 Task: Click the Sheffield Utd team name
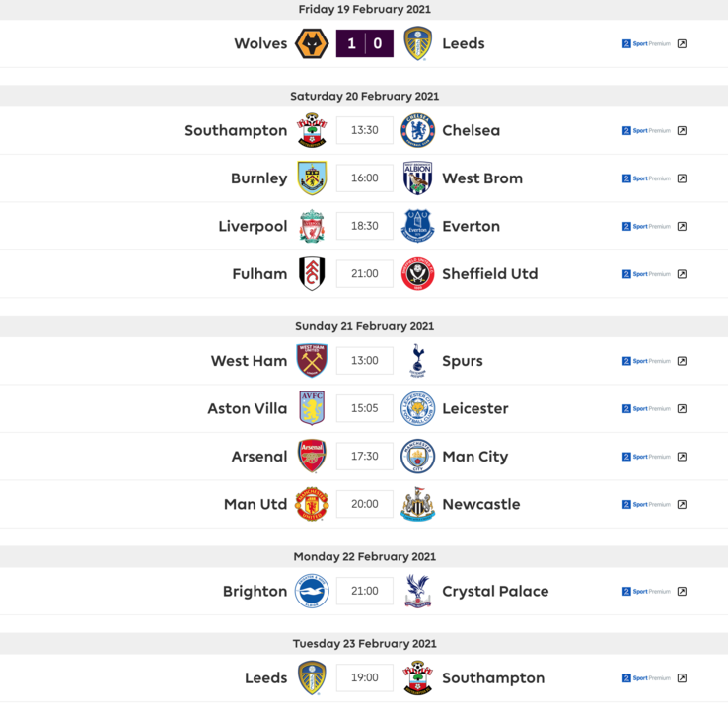click(490, 274)
